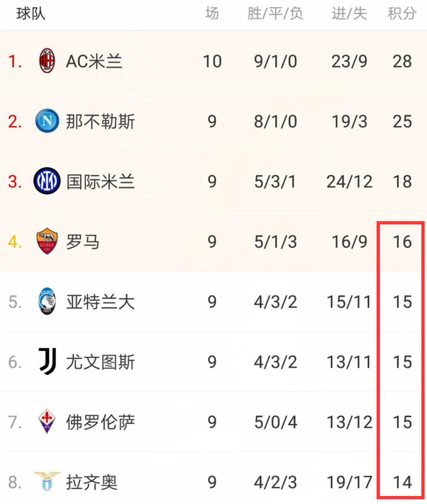The image size is (427, 504).
Task: Click the AC Milan club crest
Action: point(47,61)
